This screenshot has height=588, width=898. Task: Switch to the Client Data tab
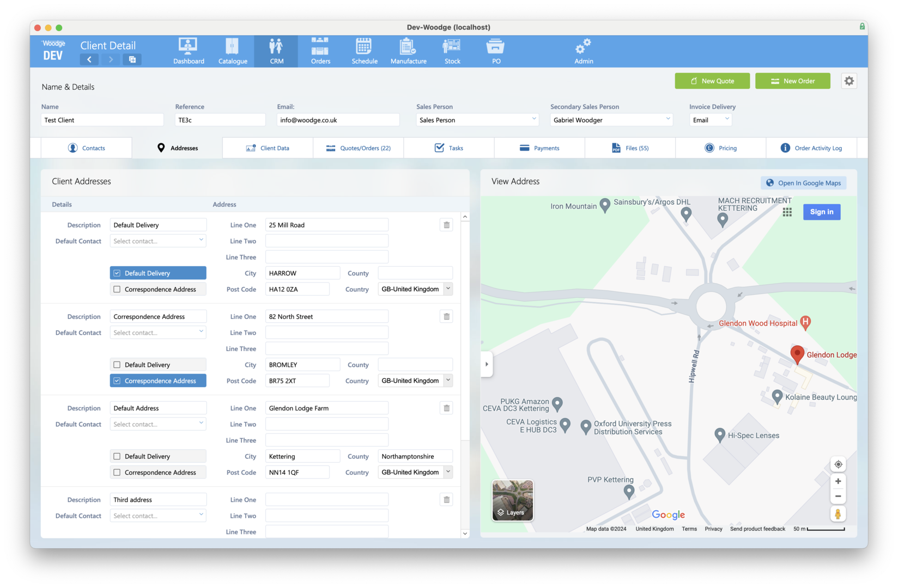[x=268, y=148]
